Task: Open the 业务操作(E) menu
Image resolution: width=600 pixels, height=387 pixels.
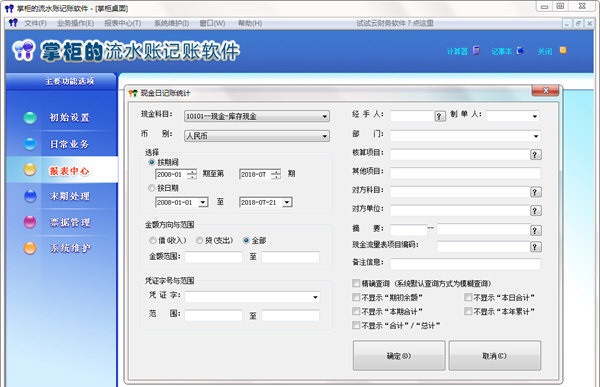Action: (x=75, y=23)
